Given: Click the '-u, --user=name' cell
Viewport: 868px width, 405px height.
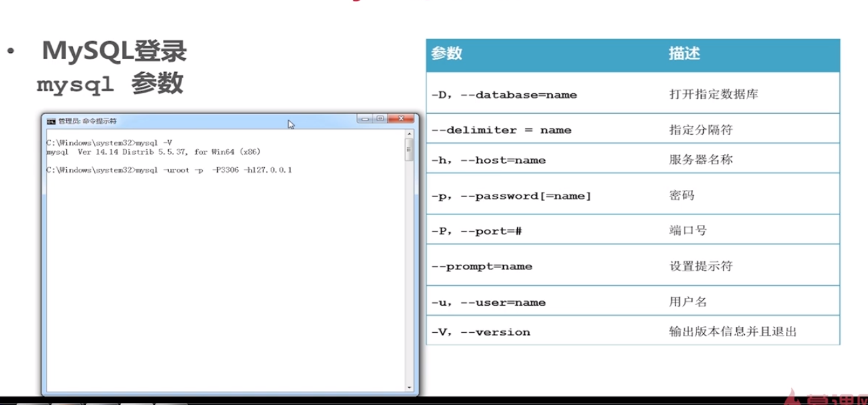Looking at the screenshot, I should [489, 302].
